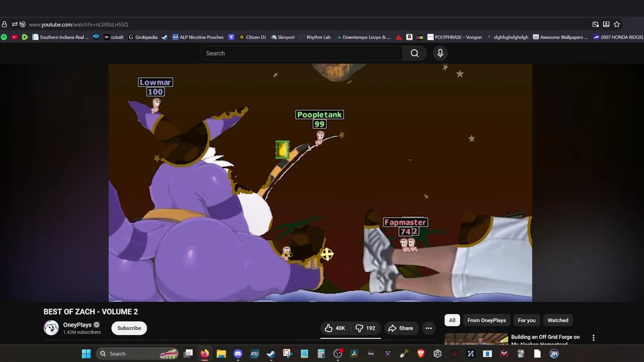The height and width of the screenshot is (362, 644).
Task: Open the Rhythm Lab bookmark
Action: point(315,37)
